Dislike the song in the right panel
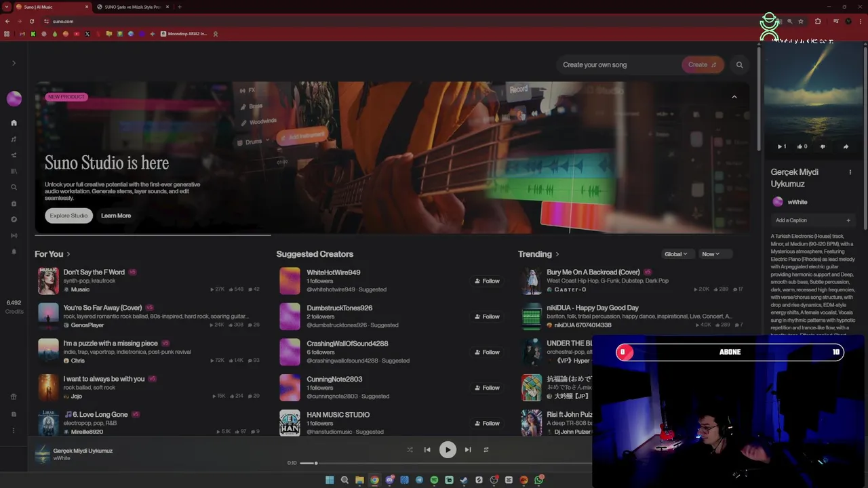 click(x=823, y=146)
